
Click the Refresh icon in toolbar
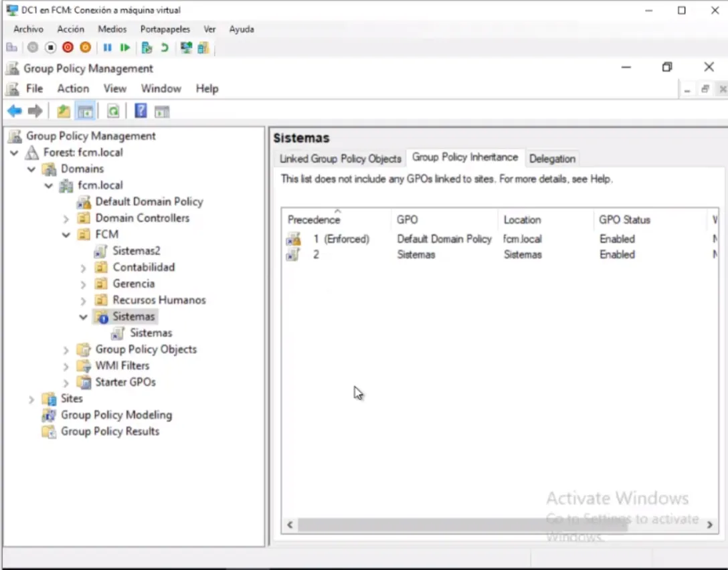click(114, 111)
